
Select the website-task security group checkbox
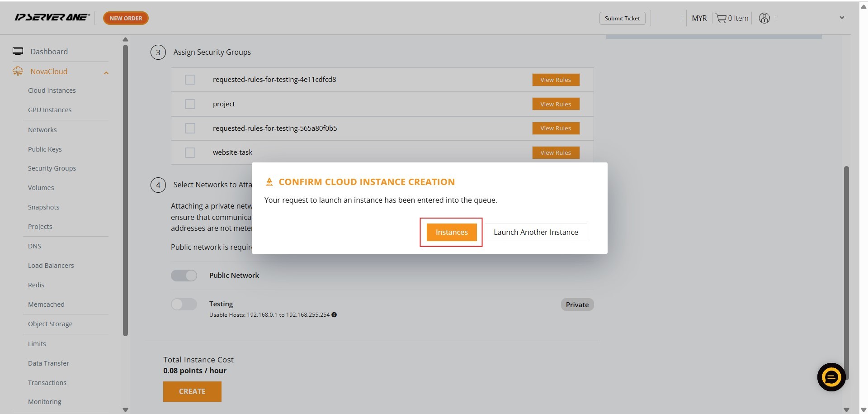point(190,152)
